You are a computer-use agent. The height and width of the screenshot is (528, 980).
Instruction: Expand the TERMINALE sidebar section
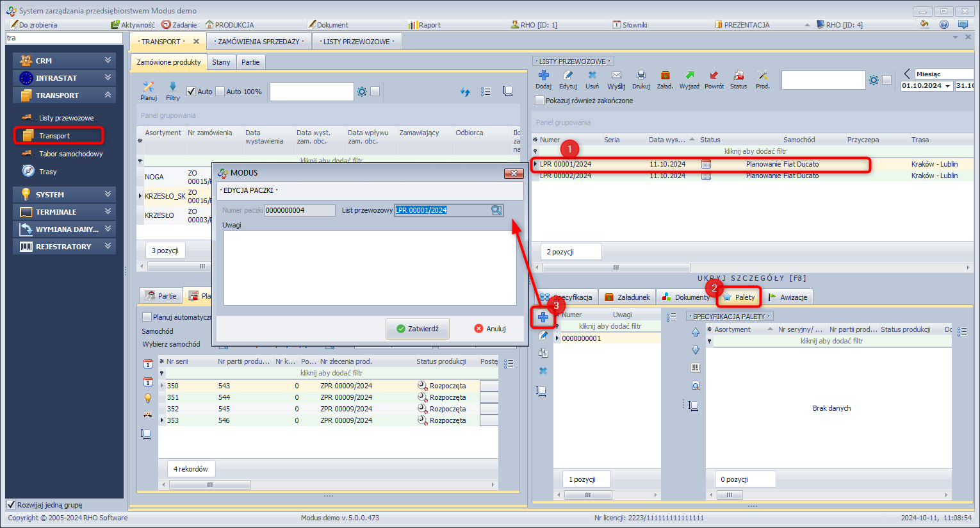point(64,212)
